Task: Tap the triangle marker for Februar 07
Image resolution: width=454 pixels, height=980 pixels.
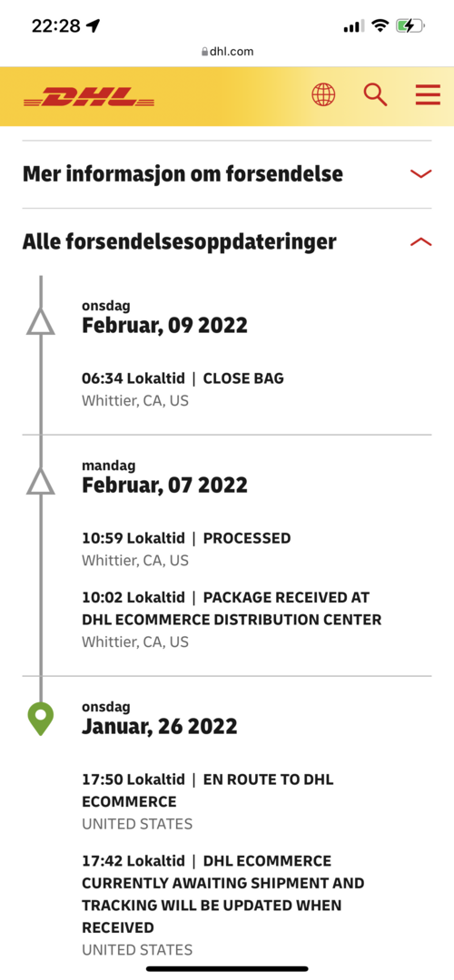Action: (41, 481)
